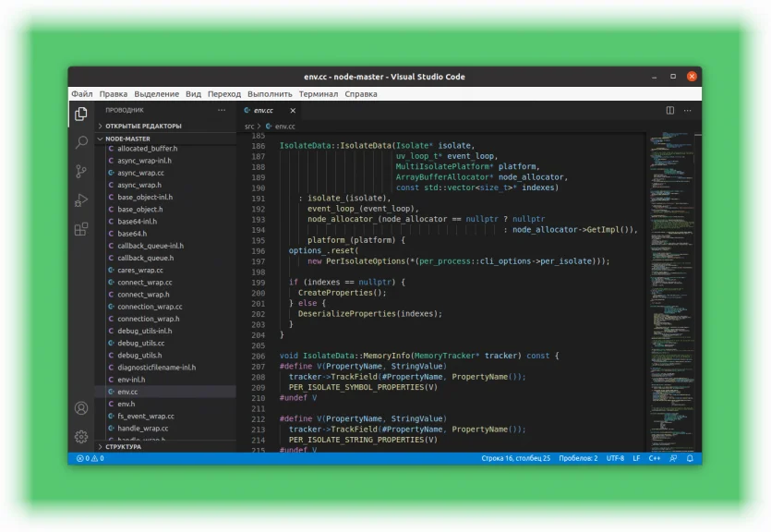Screen dimensions: 771x532
Task: Open async_wrap.cc in the file tree
Action: (140, 173)
